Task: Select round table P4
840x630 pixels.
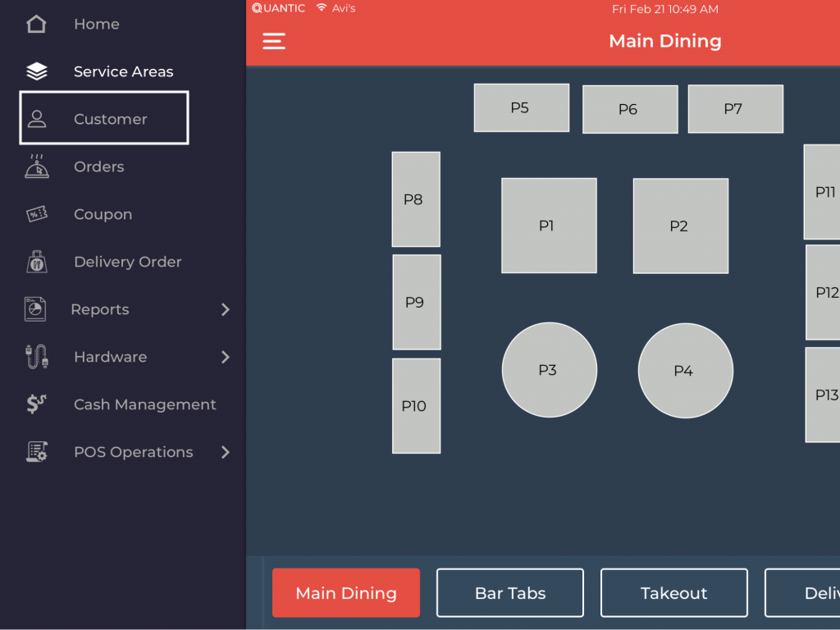Action: coord(685,371)
